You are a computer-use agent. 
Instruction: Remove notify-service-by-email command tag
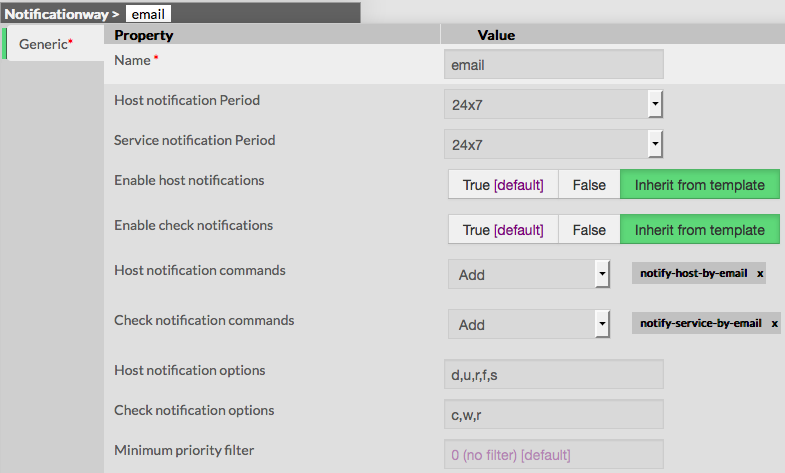coord(774,324)
